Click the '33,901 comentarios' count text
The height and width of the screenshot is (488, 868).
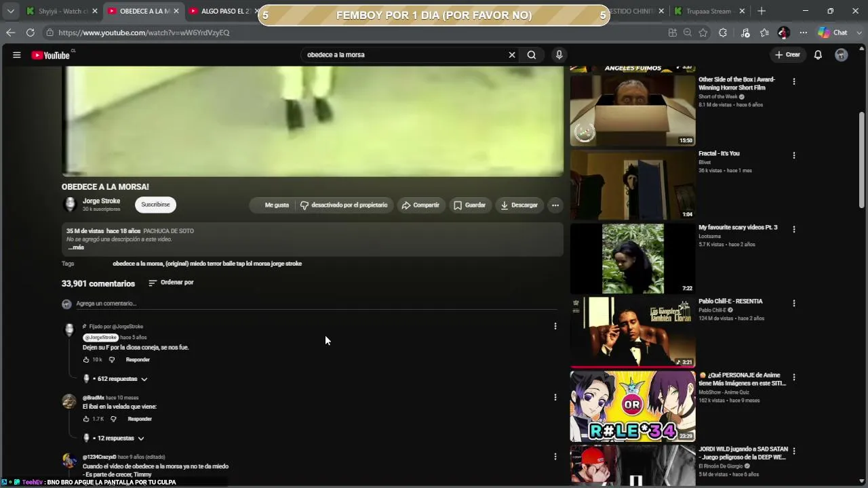[x=98, y=284]
